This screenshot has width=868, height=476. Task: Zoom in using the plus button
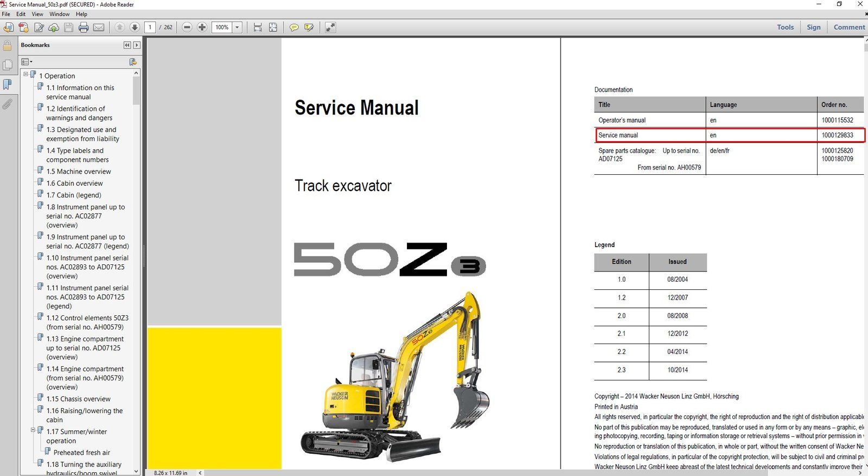pos(202,27)
